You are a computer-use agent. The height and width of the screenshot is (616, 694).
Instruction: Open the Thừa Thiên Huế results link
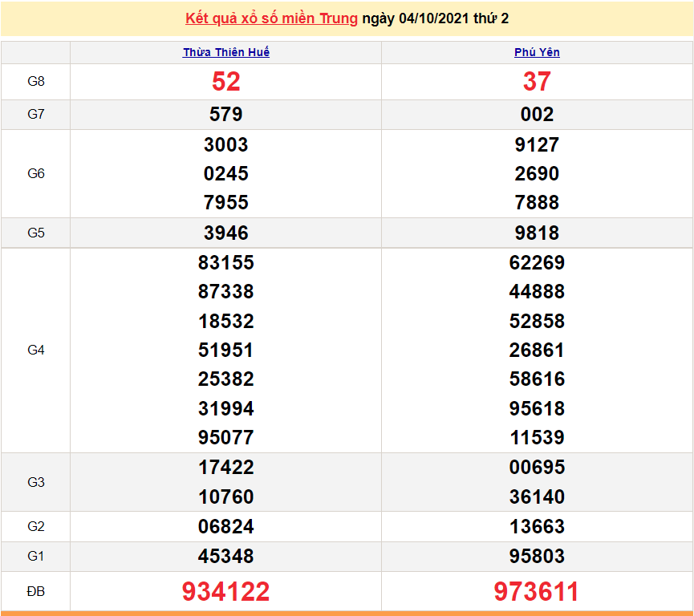226,52
